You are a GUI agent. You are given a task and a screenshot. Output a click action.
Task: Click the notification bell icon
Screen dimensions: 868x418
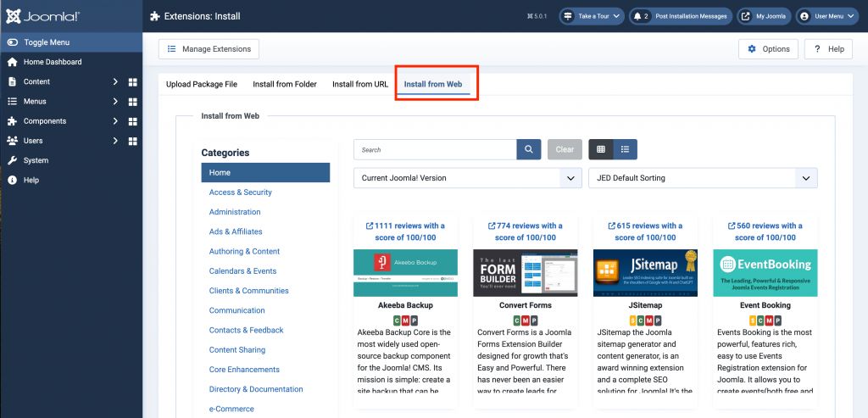pos(637,16)
